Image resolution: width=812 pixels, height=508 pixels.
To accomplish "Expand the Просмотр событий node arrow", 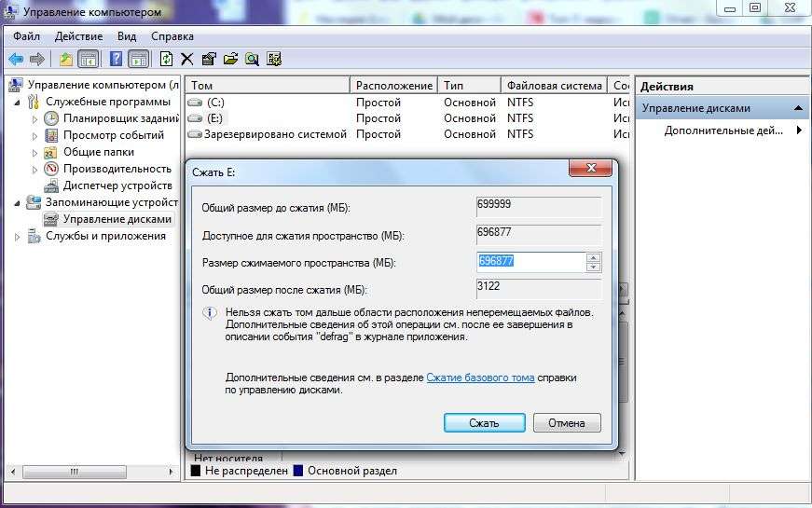I will [34, 136].
